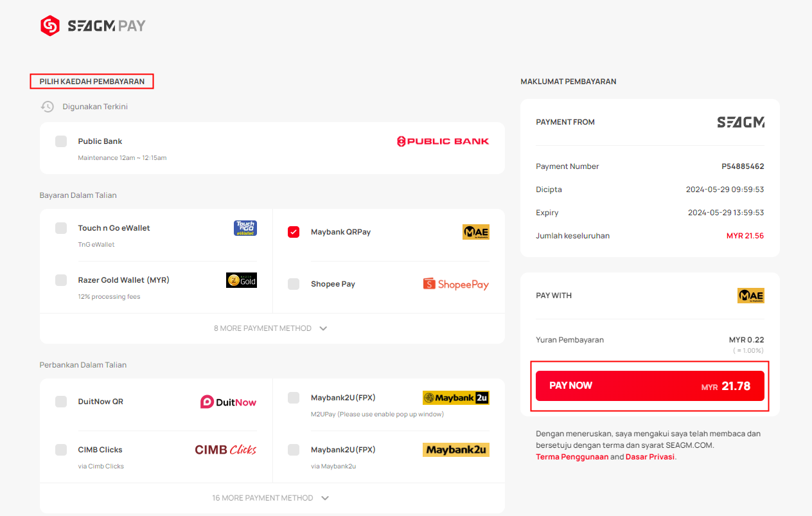This screenshot has width=812, height=516.
Task: Uncheck the Maybank QRPay checkbox
Action: [x=294, y=232]
